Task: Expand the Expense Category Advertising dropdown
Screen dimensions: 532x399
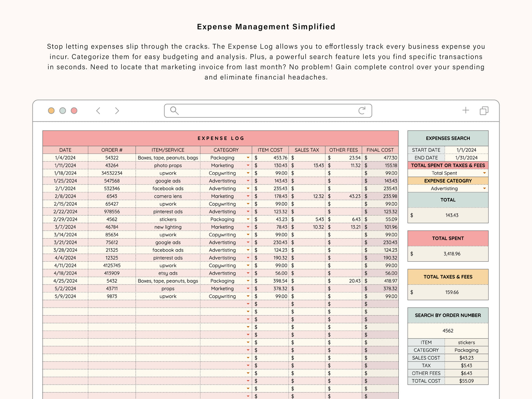Action: pos(485,188)
